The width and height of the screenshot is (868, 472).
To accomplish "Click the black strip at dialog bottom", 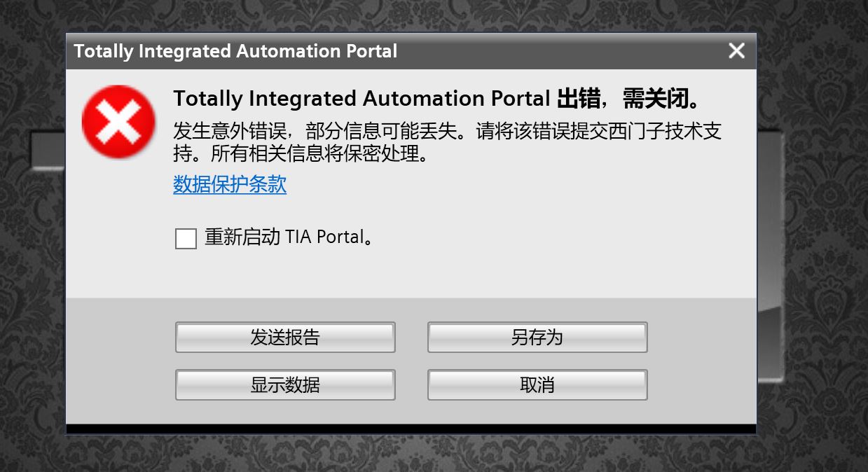I will click(411, 429).
